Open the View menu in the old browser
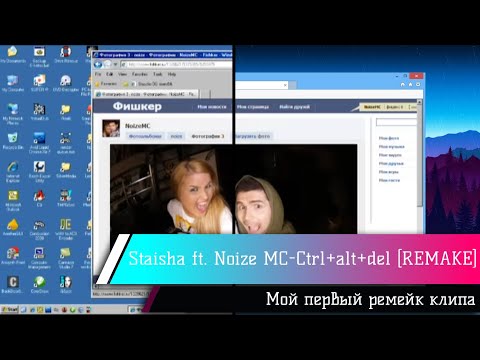Screen dimensions: 480x360 [x=122, y=74]
